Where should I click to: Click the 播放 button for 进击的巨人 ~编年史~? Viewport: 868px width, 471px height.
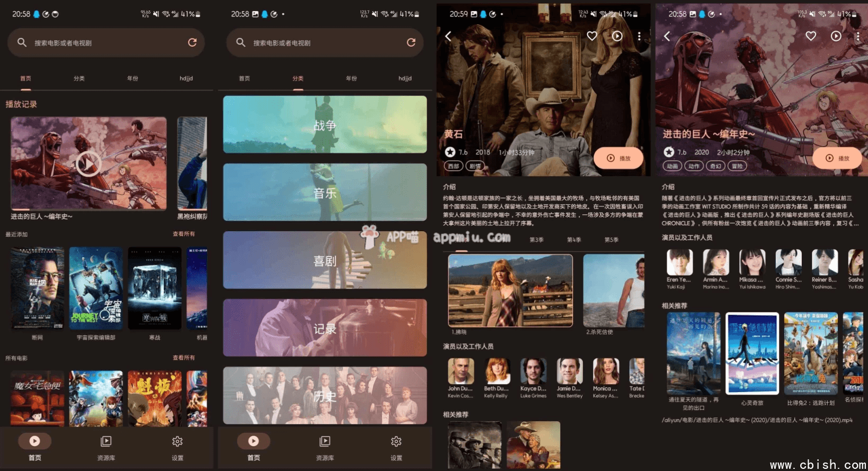tap(837, 158)
